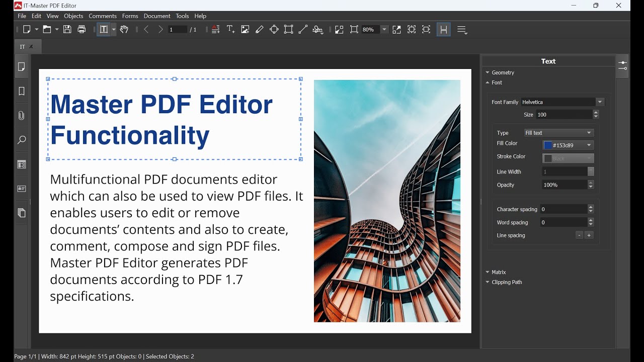The width and height of the screenshot is (644, 362).
Task: Toggle the object inspector panel icon
Action: [x=622, y=66]
